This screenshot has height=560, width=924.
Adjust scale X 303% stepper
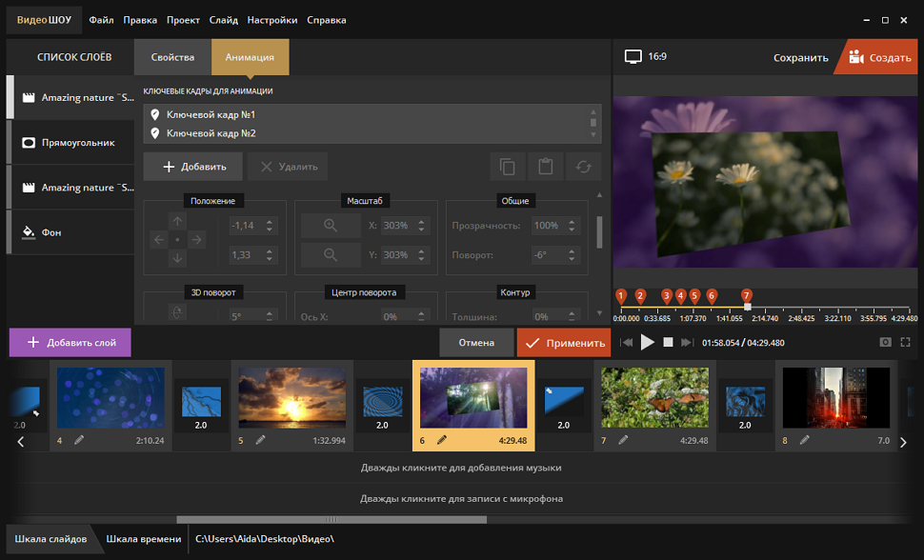tap(421, 225)
